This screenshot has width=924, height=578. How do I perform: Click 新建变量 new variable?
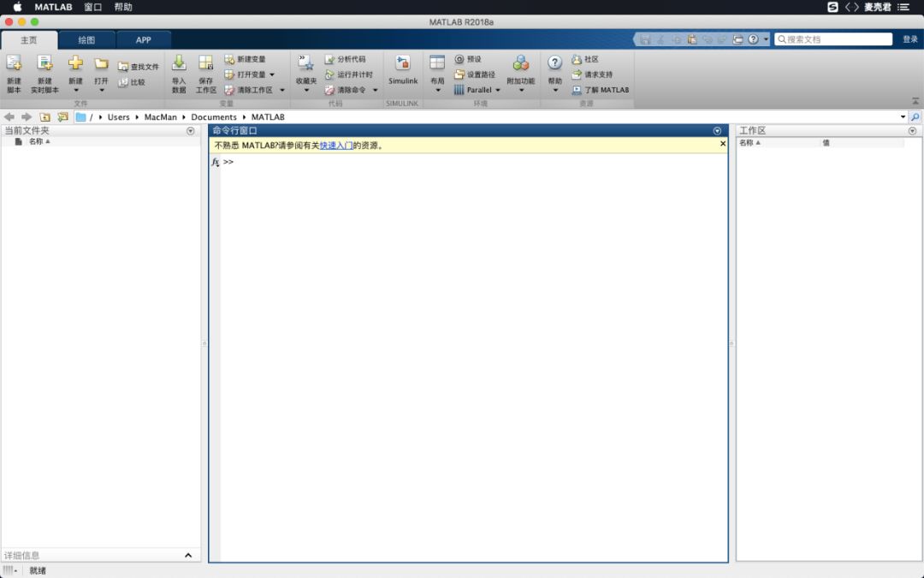tap(246, 59)
